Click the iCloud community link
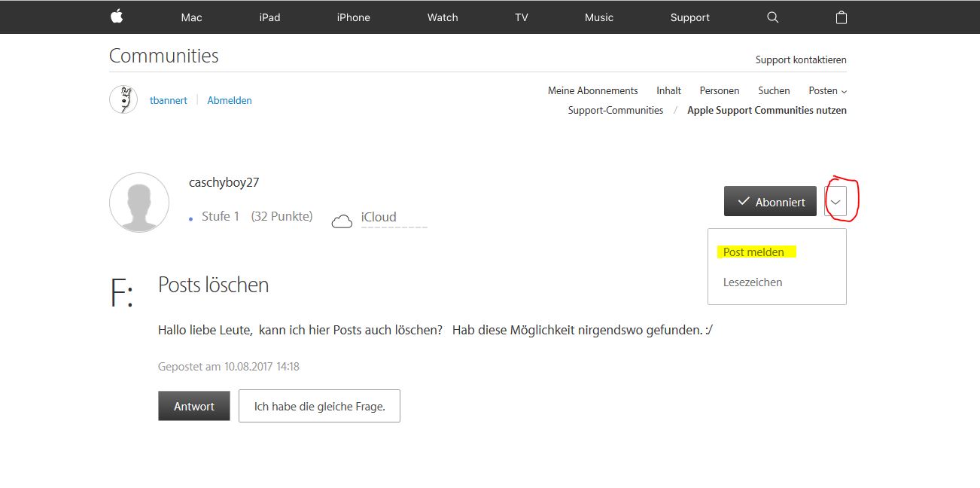Screen dimensions: 980x488 point(379,217)
